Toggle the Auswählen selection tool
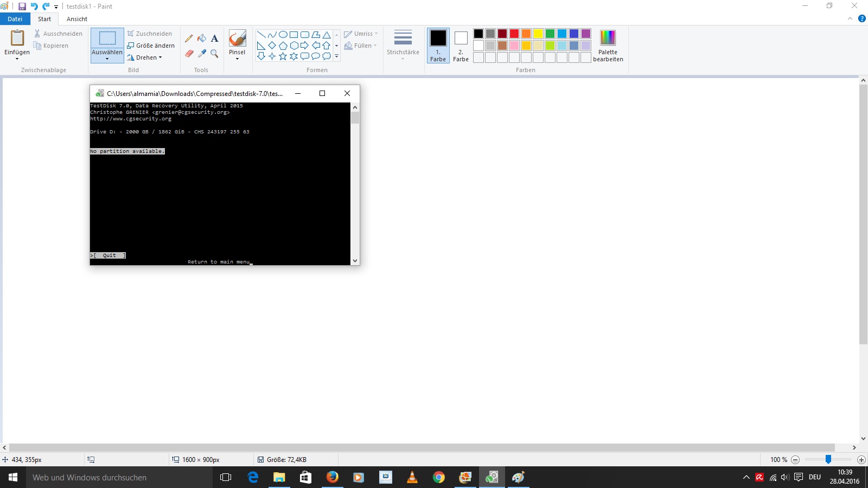The height and width of the screenshot is (488, 868). (x=107, y=38)
